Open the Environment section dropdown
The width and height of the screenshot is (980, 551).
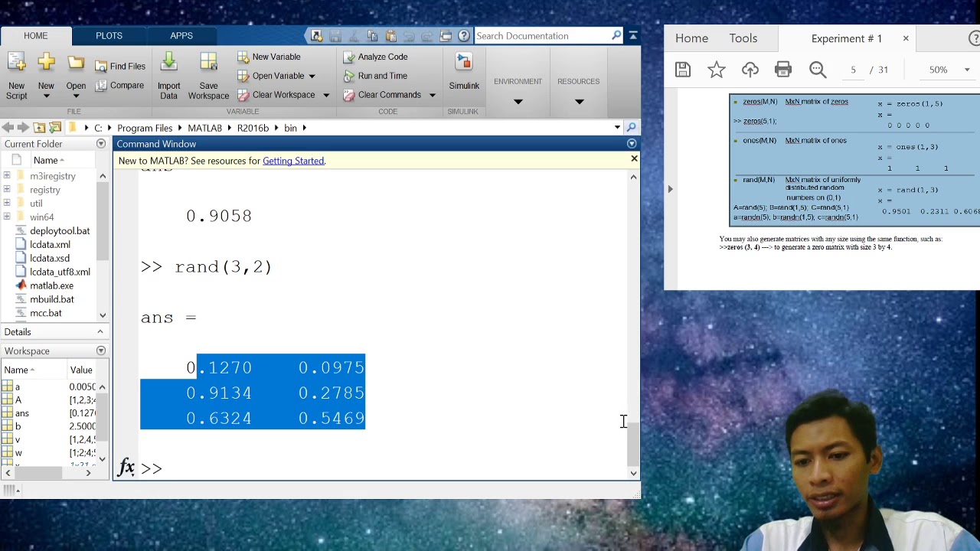[x=518, y=101]
